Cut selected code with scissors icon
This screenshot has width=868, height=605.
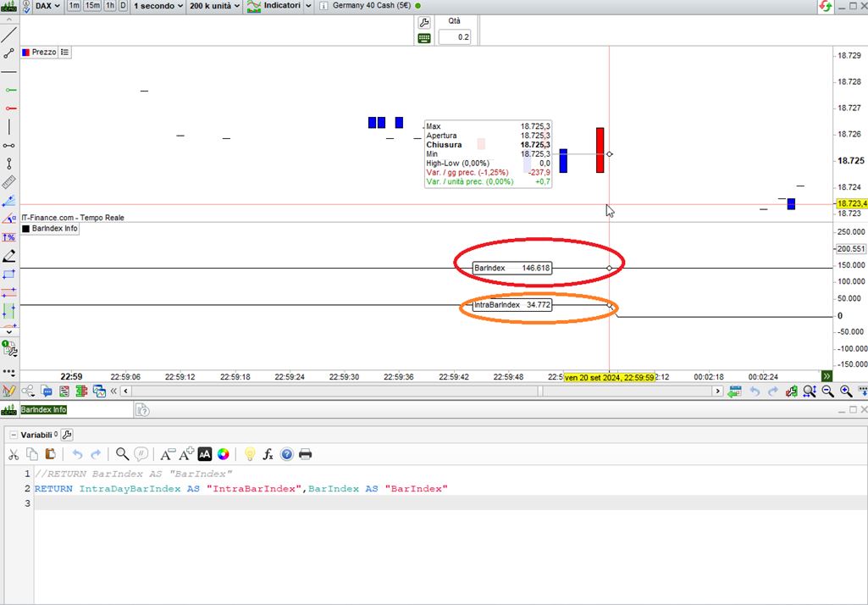[x=14, y=455]
